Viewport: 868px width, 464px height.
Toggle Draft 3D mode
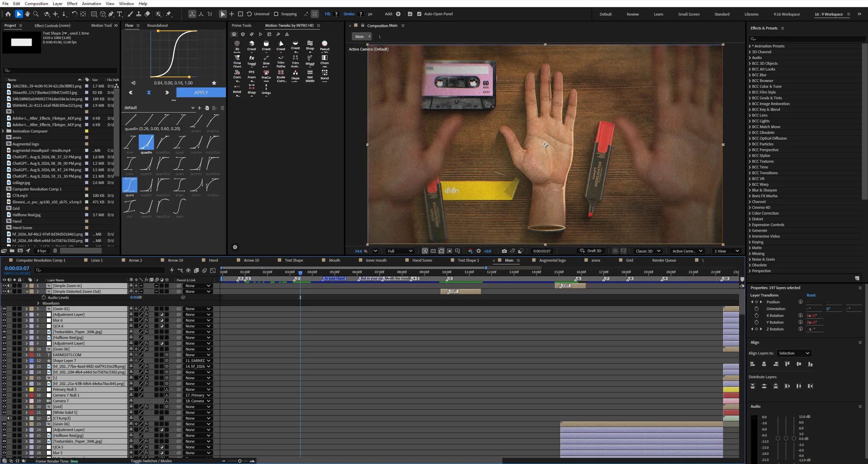[x=591, y=251]
